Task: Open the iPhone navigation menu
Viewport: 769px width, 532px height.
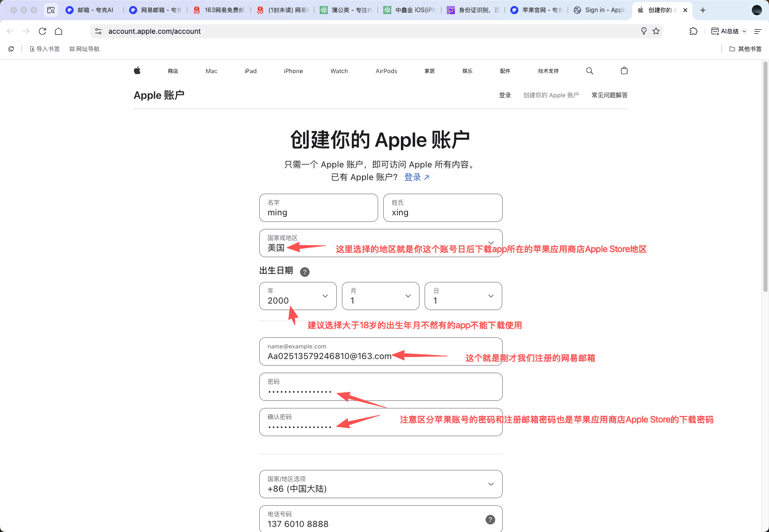Action: [293, 71]
